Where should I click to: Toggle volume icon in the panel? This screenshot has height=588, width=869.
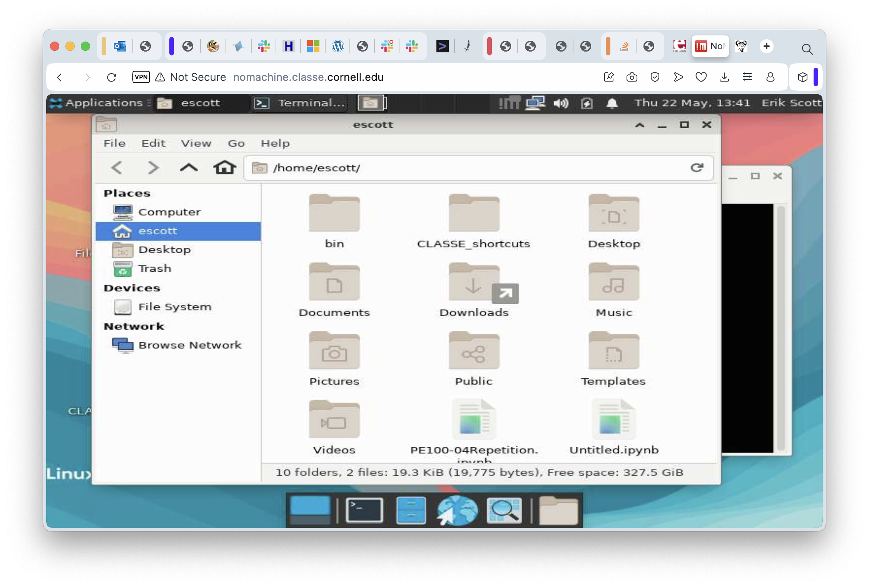pyautogui.click(x=561, y=103)
